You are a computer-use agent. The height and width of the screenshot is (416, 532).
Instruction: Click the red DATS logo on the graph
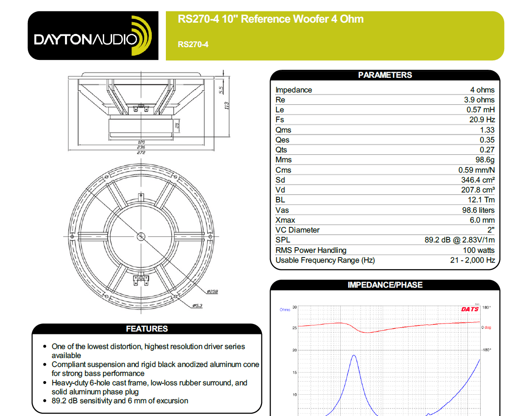point(470,309)
